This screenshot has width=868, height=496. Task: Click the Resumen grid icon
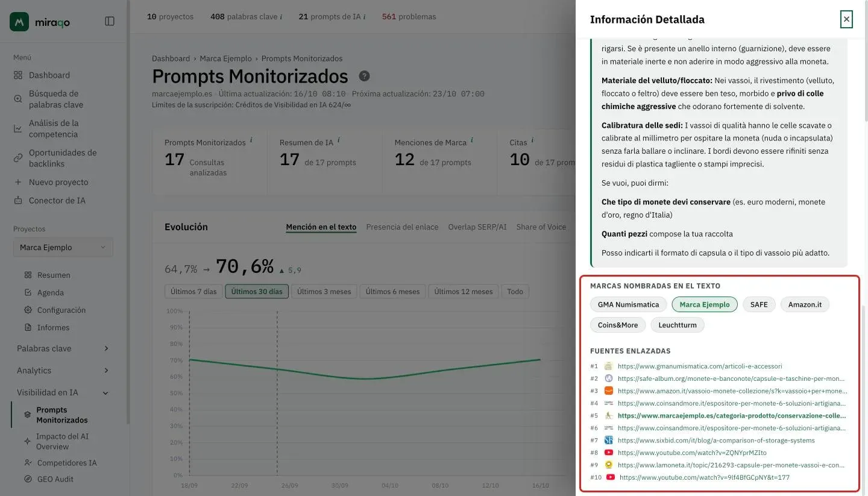pos(28,275)
